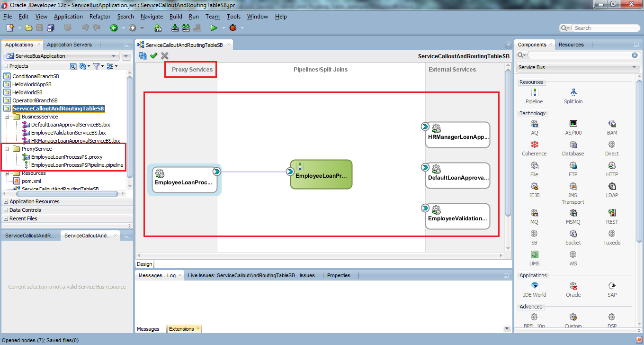Open the Team menu
Image resolution: width=644 pixels, height=345 pixels.
pos(213,17)
